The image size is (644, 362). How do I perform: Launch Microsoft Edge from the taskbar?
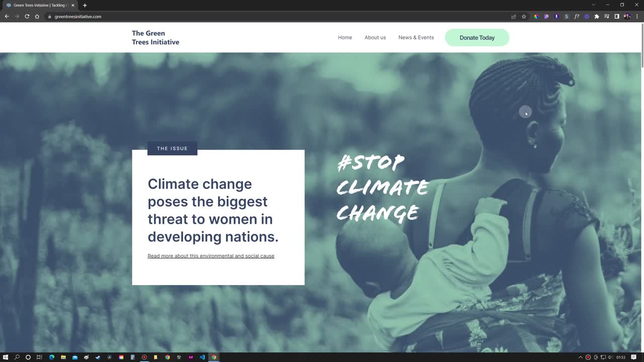[x=51, y=357]
